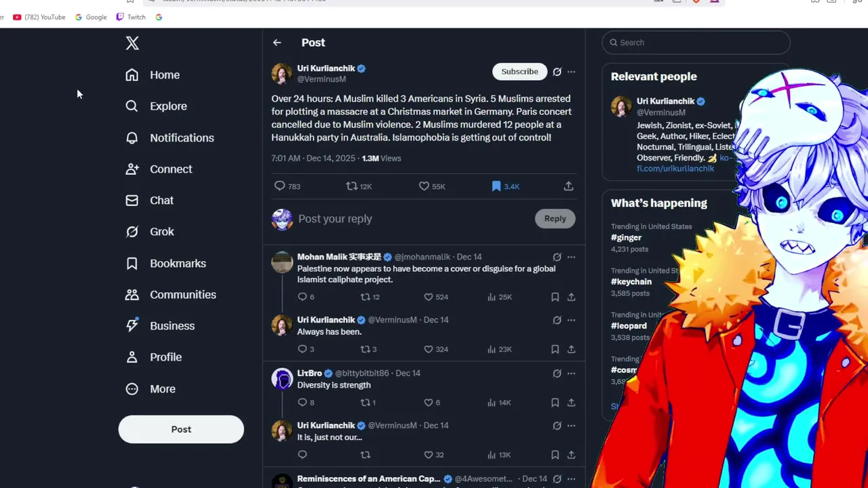Image resolution: width=868 pixels, height=488 pixels.
Task: Bookmark the 'Always has been.' reply
Action: (x=555, y=349)
